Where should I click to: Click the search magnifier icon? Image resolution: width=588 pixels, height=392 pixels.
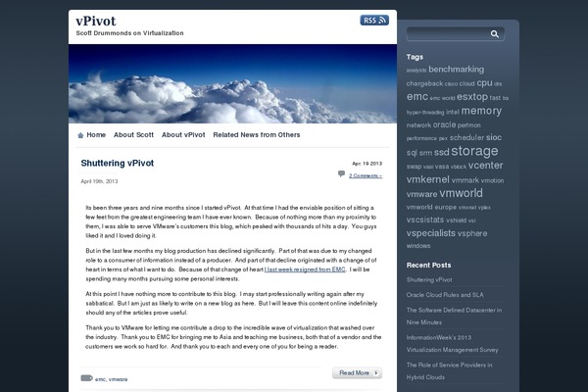pos(495,34)
